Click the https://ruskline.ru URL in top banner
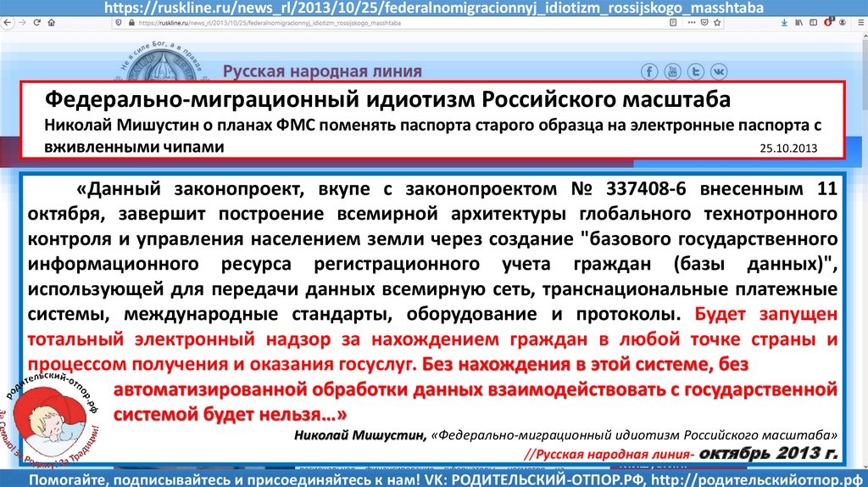Viewport: 868px width, 487px height. coord(434,8)
